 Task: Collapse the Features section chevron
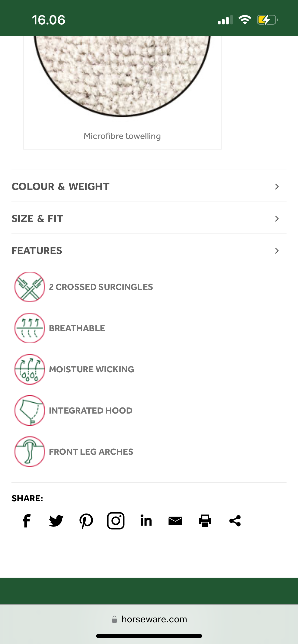(x=277, y=251)
